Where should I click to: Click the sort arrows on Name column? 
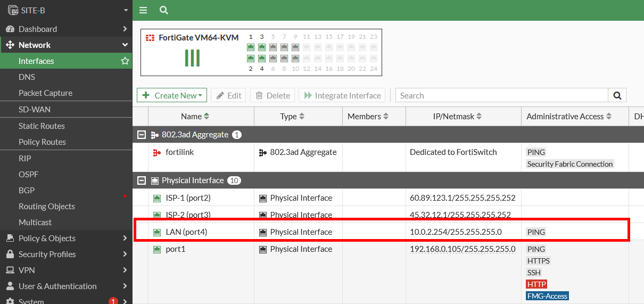tap(207, 117)
